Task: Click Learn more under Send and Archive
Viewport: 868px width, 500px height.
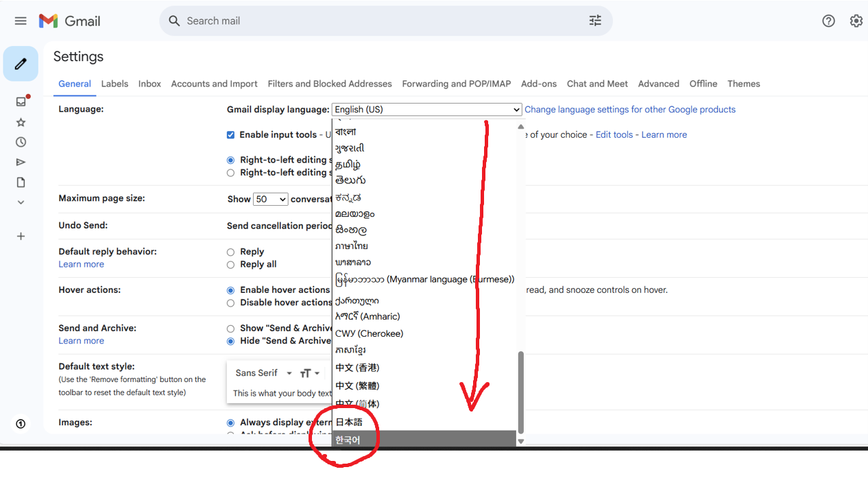Action: pos(82,341)
